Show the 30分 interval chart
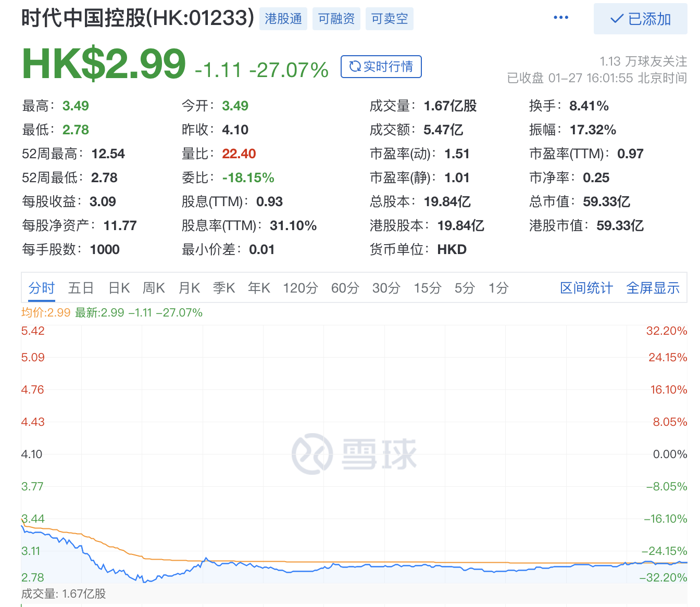 tap(386, 288)
